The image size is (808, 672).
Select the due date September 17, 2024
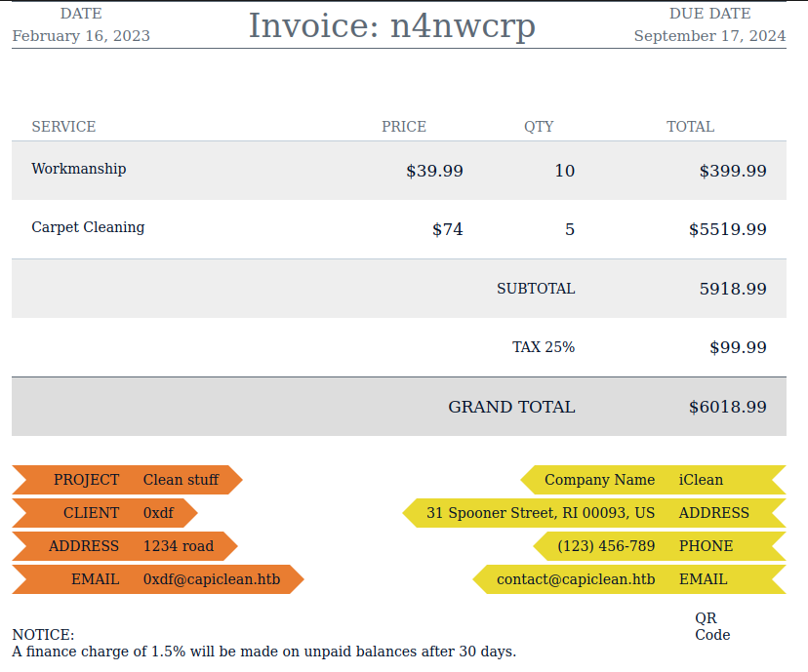pyautogui.click(x=709, y=36)
